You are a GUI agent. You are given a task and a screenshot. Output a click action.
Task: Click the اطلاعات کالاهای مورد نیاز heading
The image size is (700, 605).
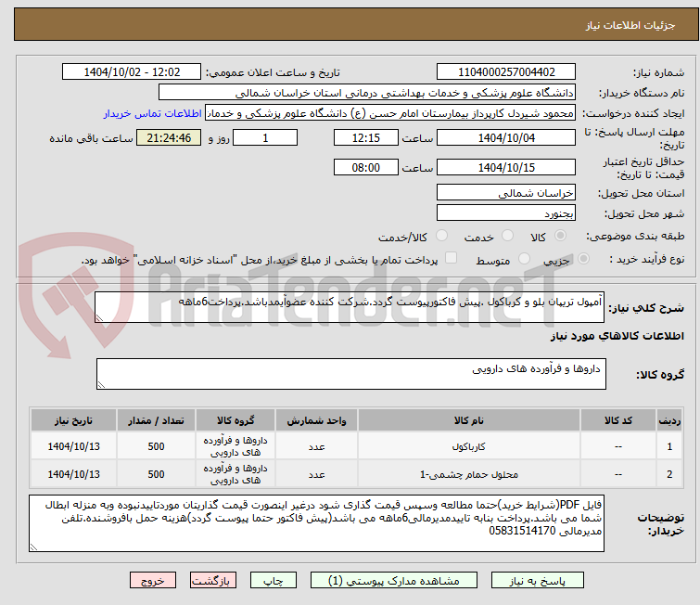(617, 336)
